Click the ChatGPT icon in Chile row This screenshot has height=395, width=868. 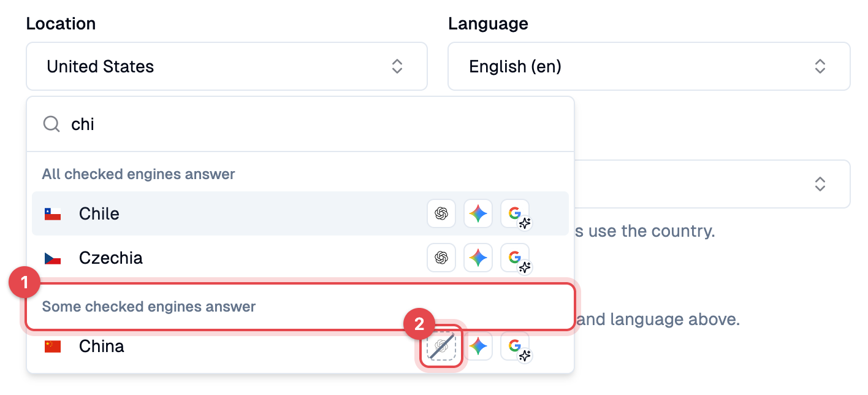point(441,213)
